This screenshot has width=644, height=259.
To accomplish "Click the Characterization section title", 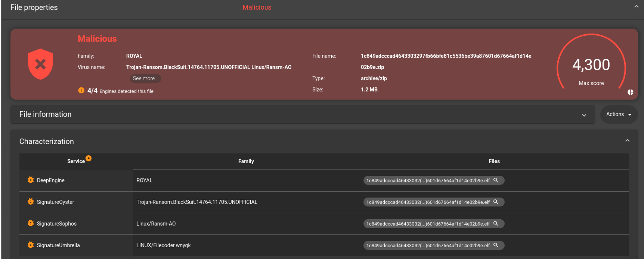I will (x=47, y=141).
